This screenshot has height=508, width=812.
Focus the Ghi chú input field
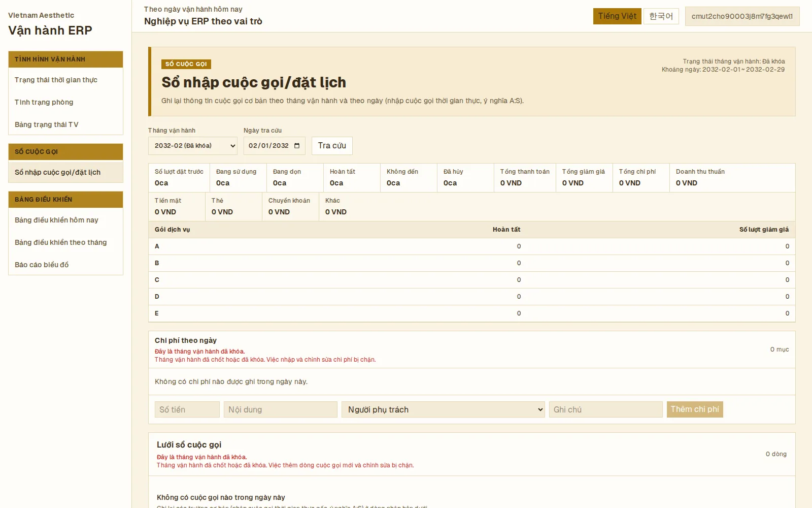coord(606,409)
